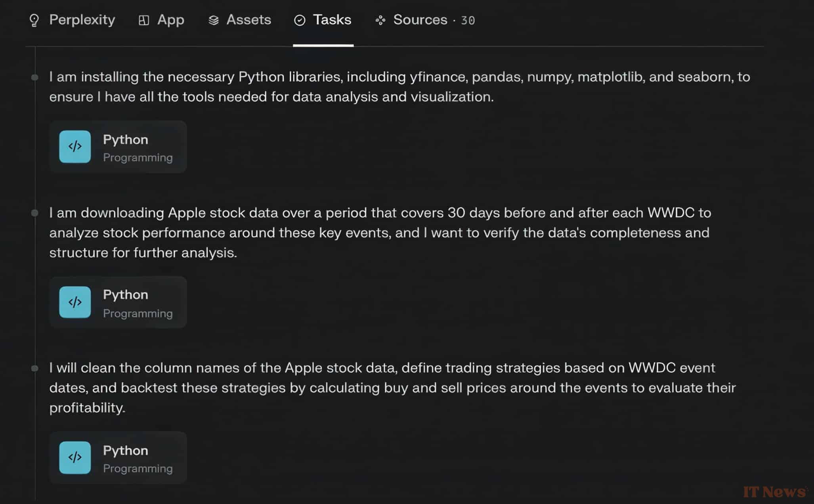
Task: Click the timeline bullet for cleaning column names
Action: click(x=35, y=368)
